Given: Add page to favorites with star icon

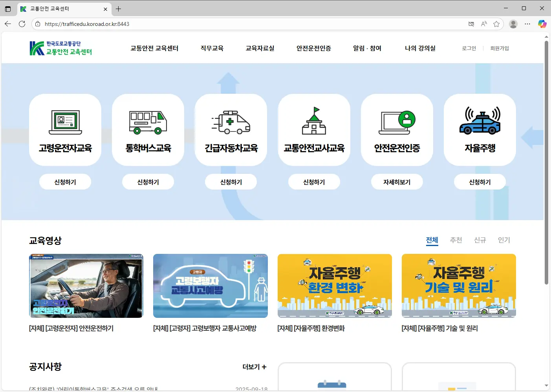Looking at the screenshot, I should pos(496,24).
